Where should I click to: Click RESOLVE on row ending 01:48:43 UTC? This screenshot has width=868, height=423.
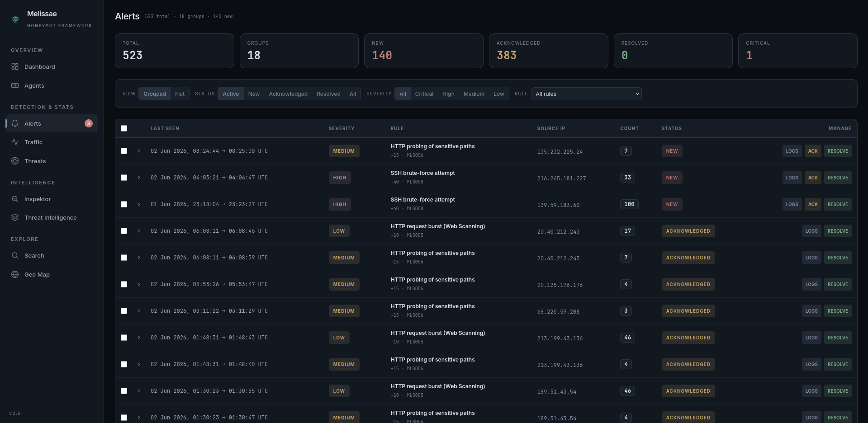click(838, 338)
